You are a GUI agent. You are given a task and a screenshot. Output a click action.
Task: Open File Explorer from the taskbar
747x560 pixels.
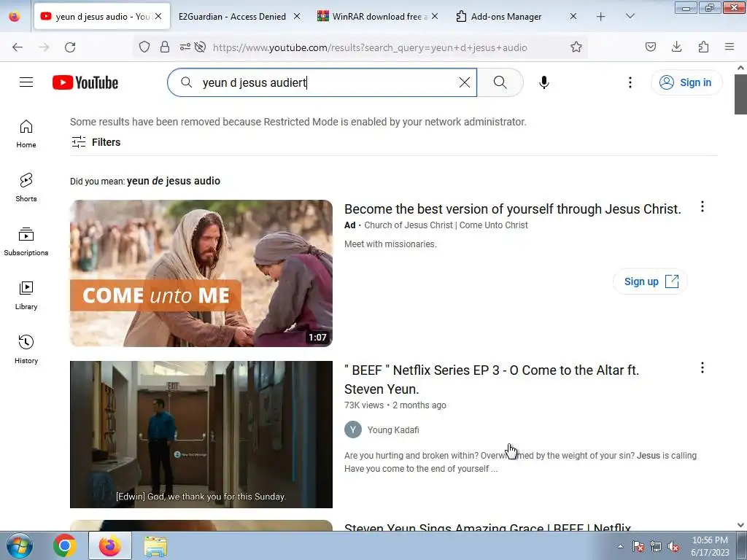(x=155, y=545)
